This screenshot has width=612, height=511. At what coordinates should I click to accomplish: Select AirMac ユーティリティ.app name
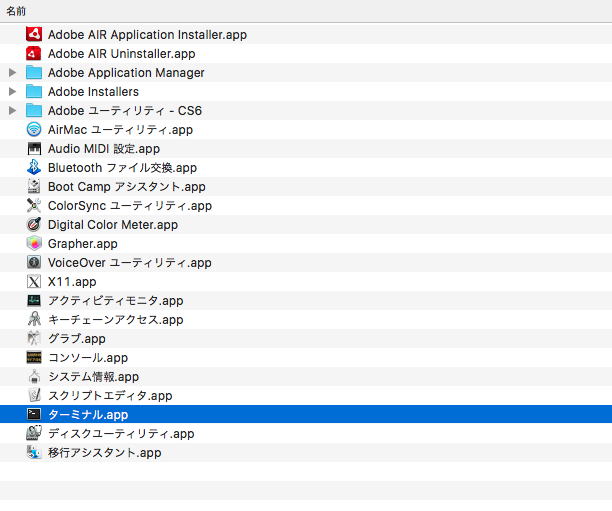pyautogui.click(x=120, y=130)
